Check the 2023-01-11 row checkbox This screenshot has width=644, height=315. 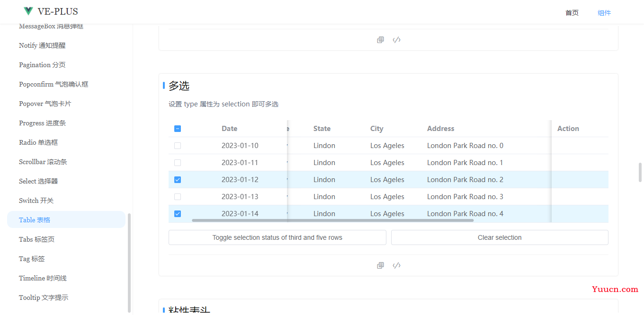[x=178, y=163]
